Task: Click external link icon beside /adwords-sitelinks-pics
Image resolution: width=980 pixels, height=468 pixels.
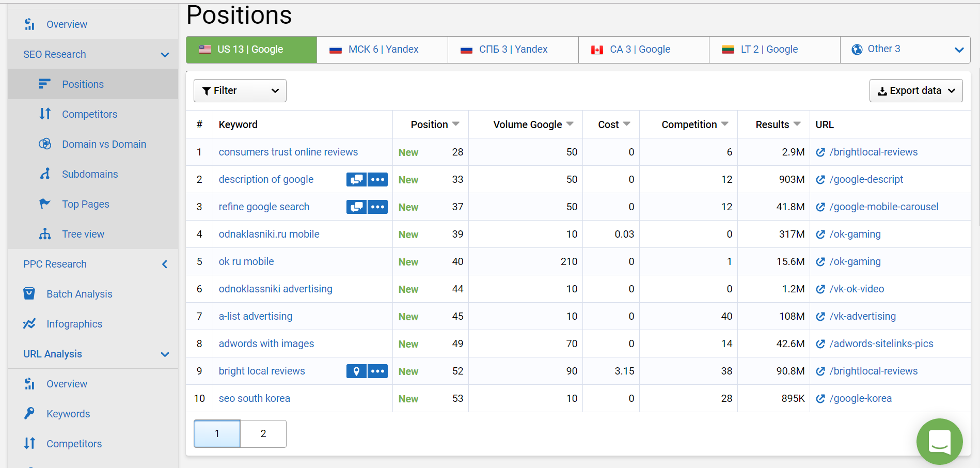Action: [820, 344]
